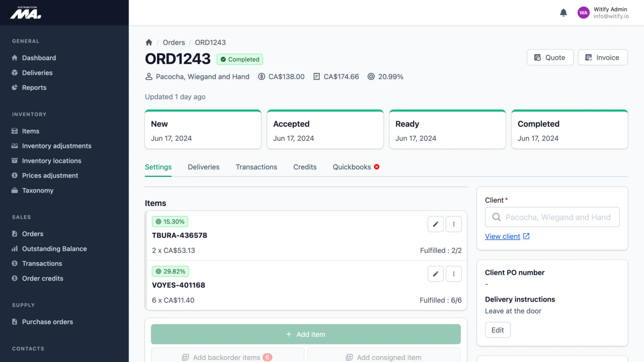
Task: Click the Orders document icon in sidebar
Action: coord(14,234)
